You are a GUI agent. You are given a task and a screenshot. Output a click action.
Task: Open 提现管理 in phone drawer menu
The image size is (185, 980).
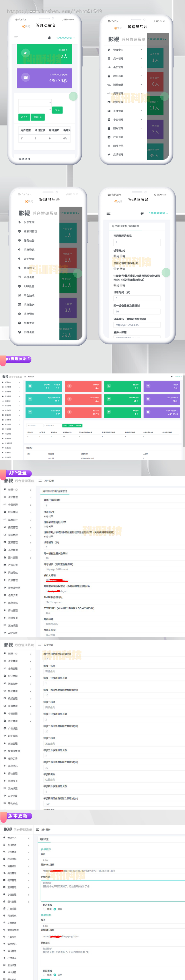click(118, 94)
